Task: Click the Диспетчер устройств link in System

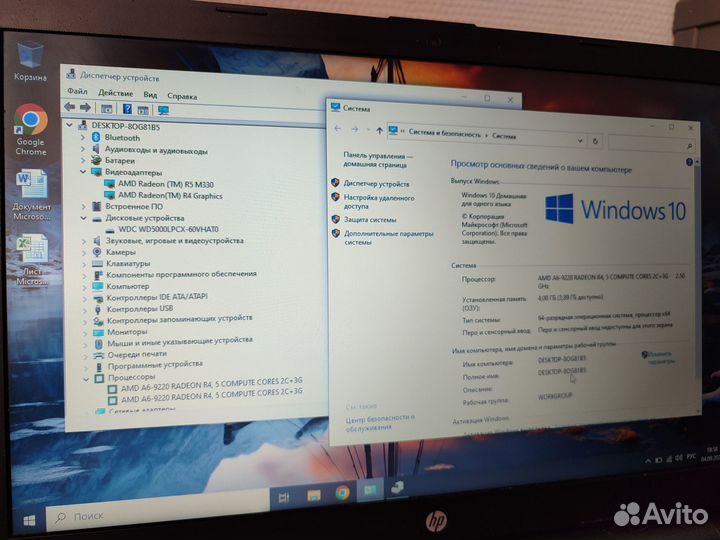Action: tap(375, 184)
